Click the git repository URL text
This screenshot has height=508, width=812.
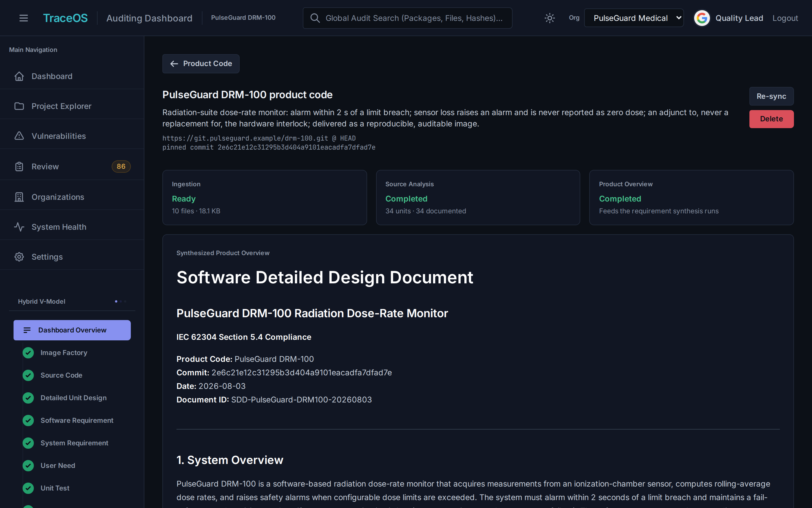click(245, 138)
